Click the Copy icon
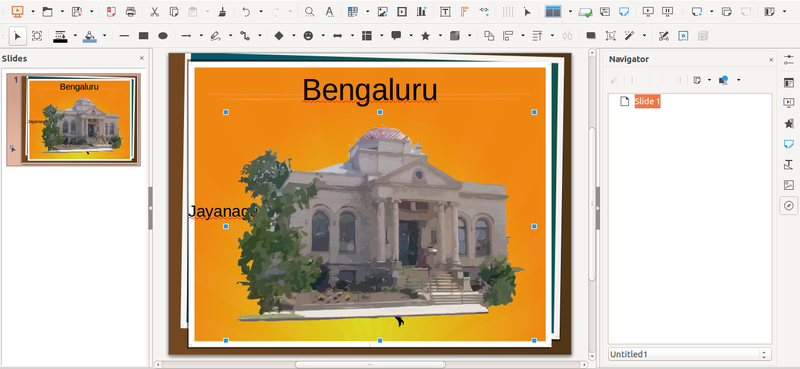This screenshot has height=369, width=800. click(x=174, y=11)
